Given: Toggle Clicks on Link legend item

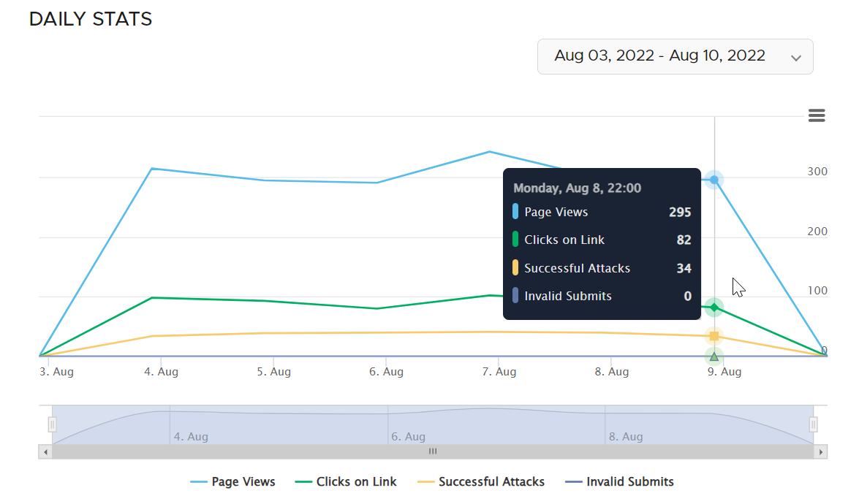Looking at the screenshot, I should [x=346, y=481].
